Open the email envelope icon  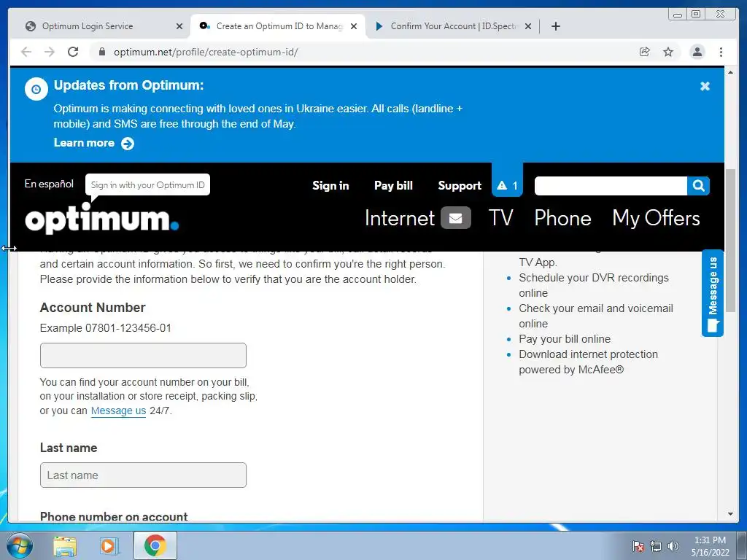(x=455, y=217)
